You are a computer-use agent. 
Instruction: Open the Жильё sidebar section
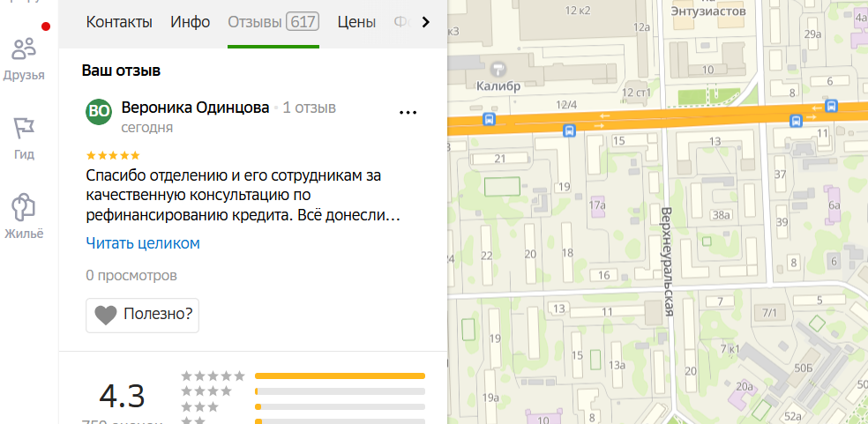click(24, 217)
